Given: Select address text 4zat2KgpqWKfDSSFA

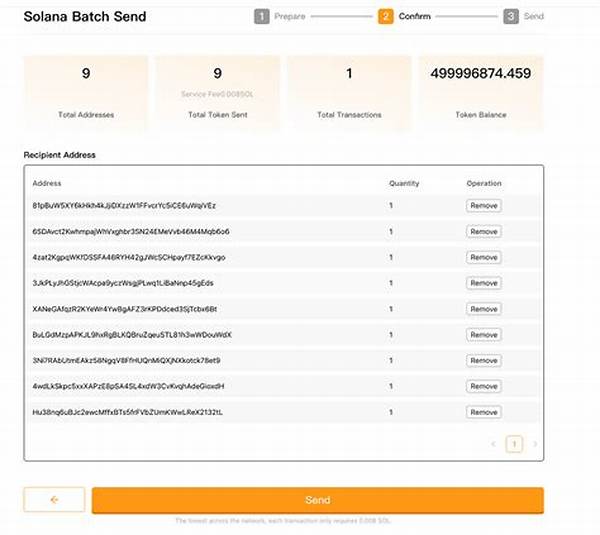Looking at the screenshot, I should (129, 257).
